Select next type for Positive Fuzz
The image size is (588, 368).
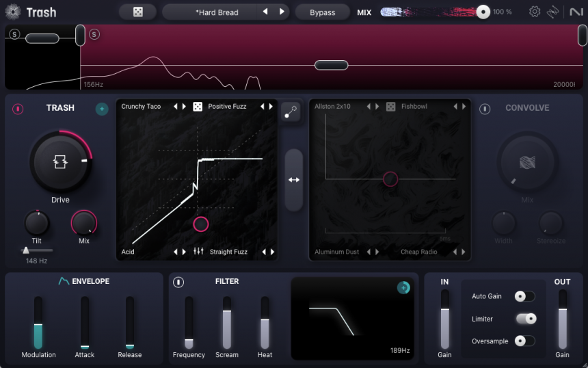(x=271, y=107)
